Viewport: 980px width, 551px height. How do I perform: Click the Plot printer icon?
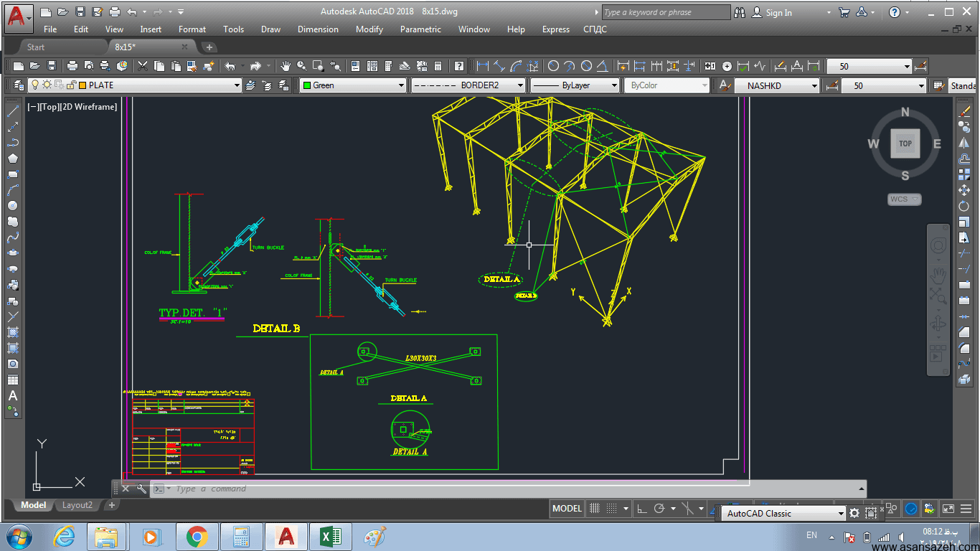(72, 66)
